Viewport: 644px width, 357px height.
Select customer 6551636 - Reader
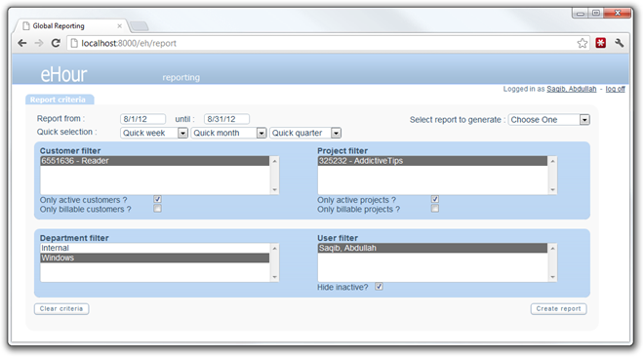coord(154,161)
